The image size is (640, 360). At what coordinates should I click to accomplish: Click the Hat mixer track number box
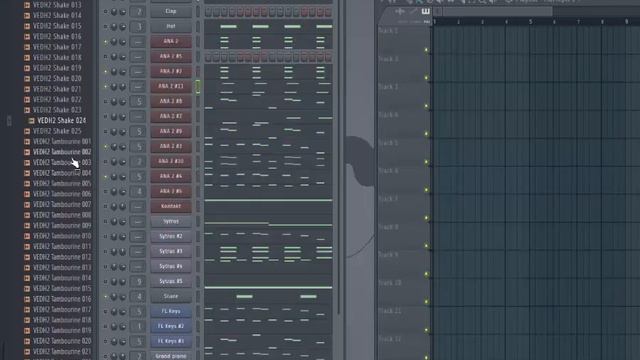[138, 27]
